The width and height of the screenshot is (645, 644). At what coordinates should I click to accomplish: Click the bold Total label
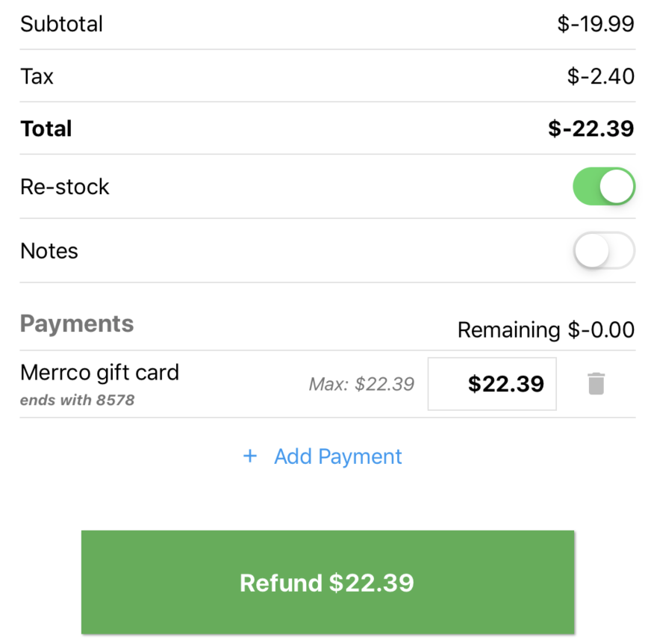coord(46,129)
